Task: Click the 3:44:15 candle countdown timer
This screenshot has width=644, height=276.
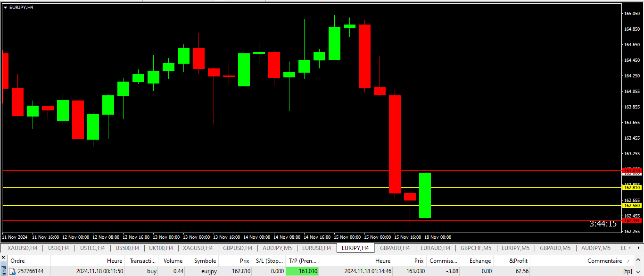Action: (603, 224)
